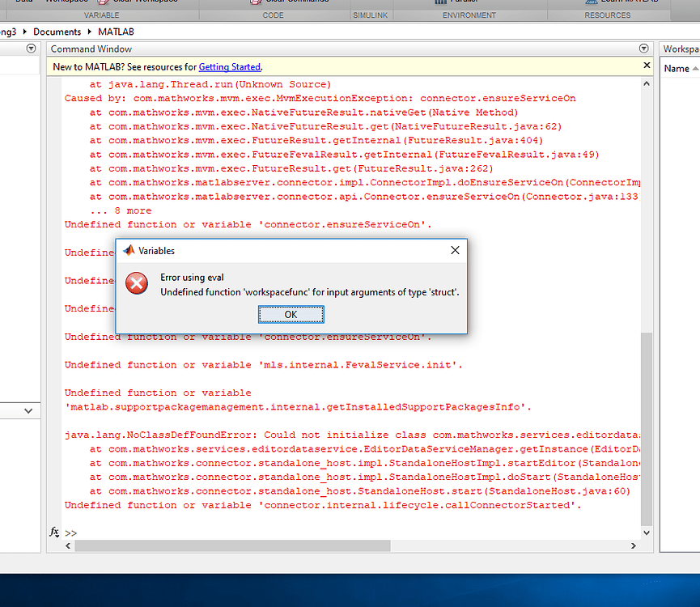Open the Command Window actions menu
The image size is (700, 607).
643,49
